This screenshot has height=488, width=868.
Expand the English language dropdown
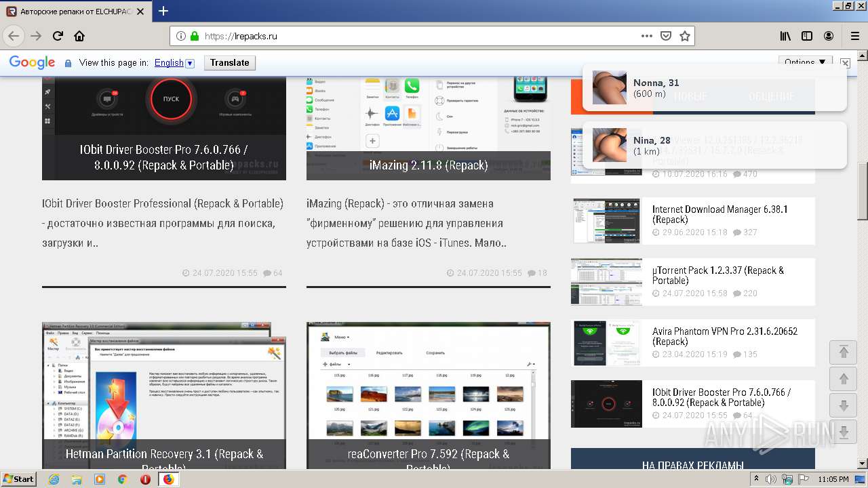pyautogui.click(x=174, y=62)
